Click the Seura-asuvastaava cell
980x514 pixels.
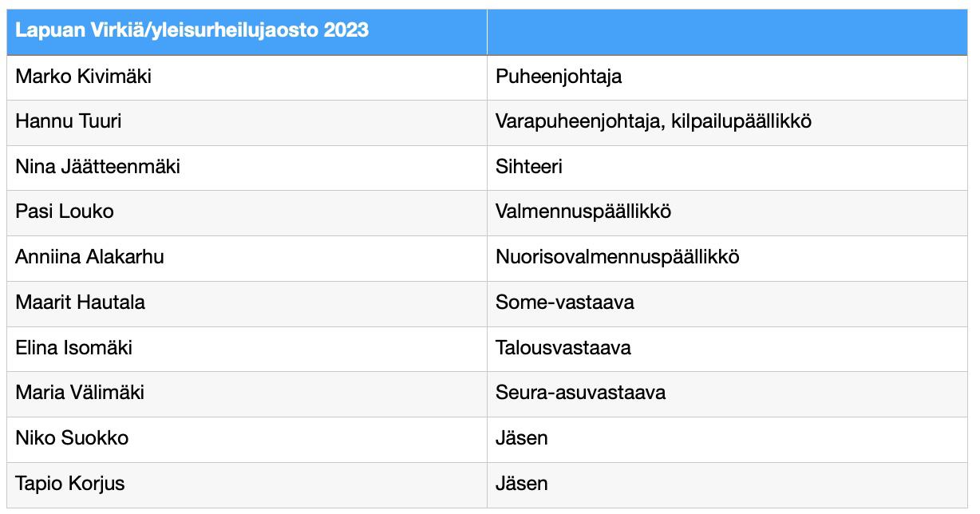[x=727, y=394]
